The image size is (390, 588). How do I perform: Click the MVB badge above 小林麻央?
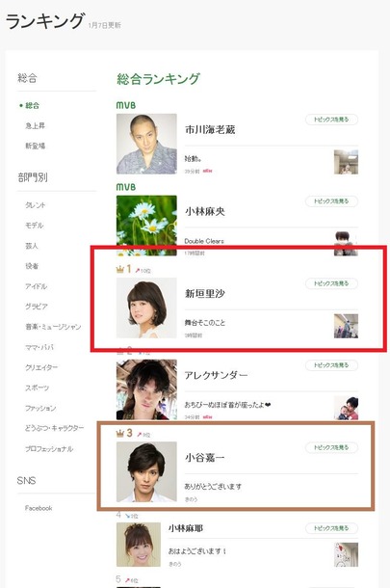[x=126, y=187]
